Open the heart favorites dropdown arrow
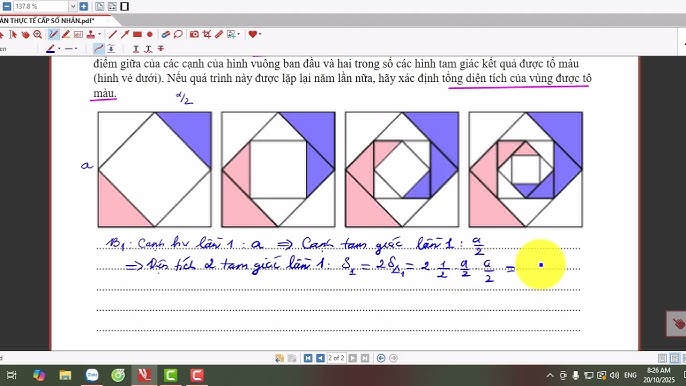The height and width of the screenshot is (386, 686). click(x=260, y=35)
